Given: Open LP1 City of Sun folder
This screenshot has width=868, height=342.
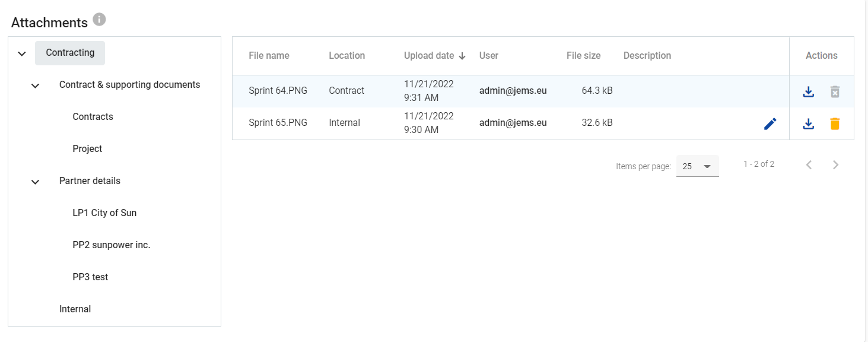Looking at the screenshot, I should coord(104,213).
